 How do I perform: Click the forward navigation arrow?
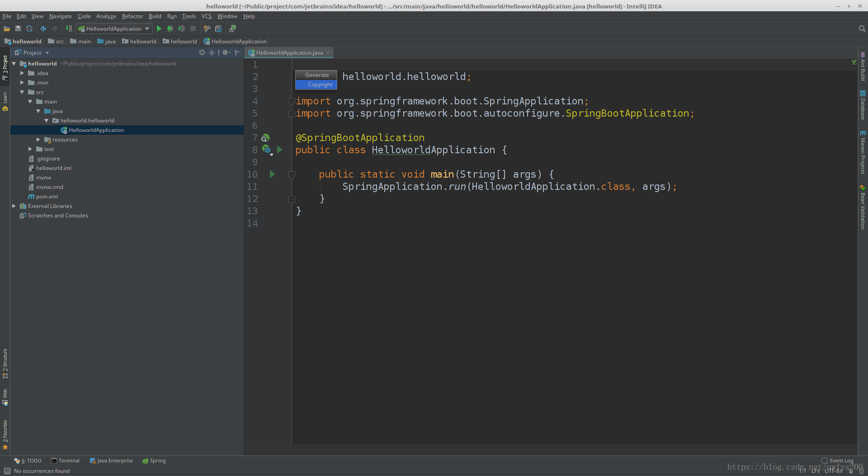coord(55,28)
